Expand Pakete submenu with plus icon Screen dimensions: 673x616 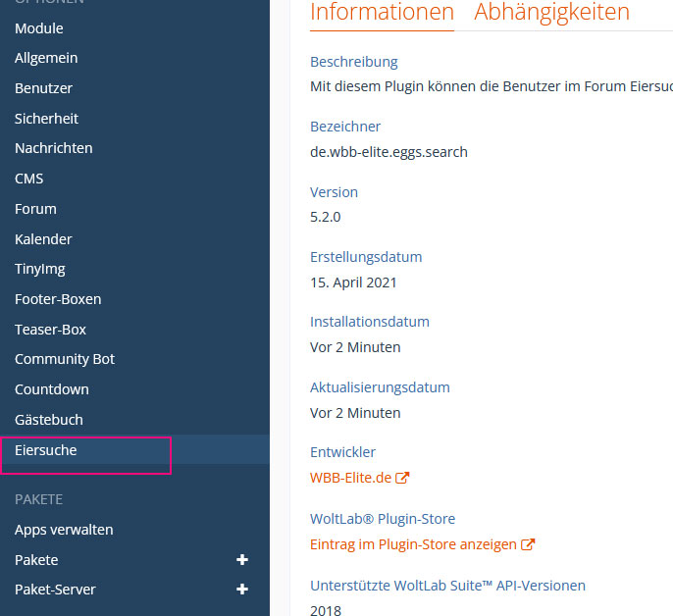click(242, 560)
